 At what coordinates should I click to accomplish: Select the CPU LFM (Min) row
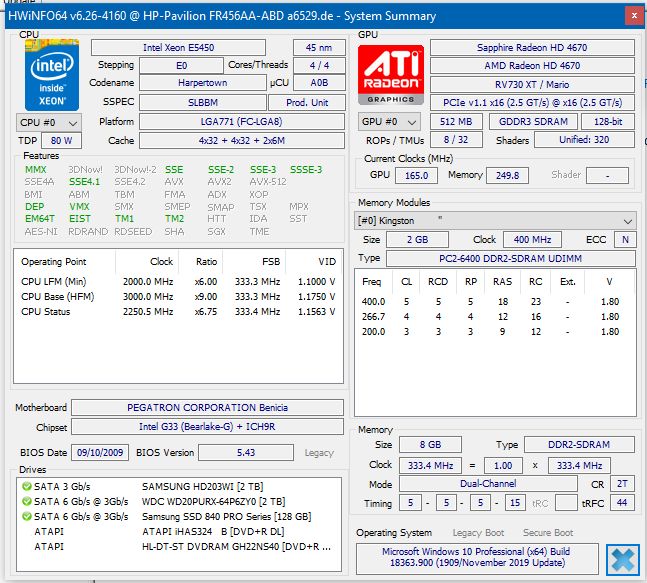point(178,281)
